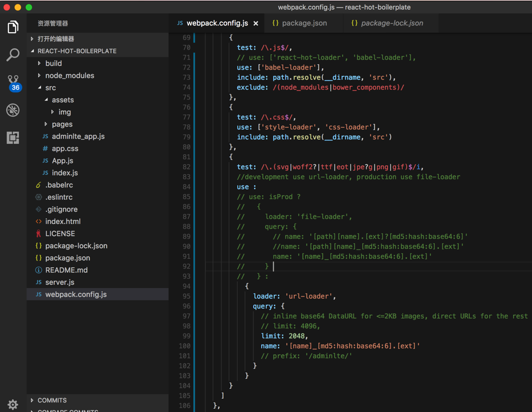Open Source Control with 36 changes
This screenshot has height=412, width=532.
pyautogui.click(x=13, y=82)
